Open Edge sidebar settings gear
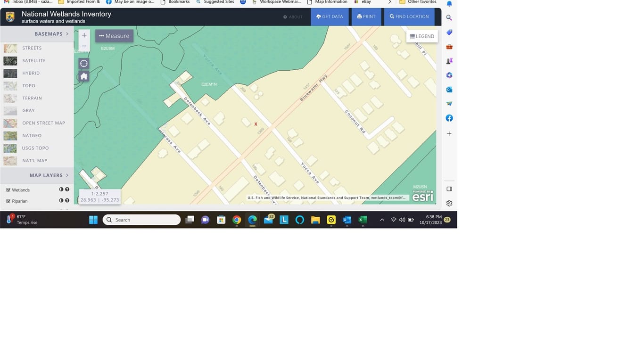644x362 pixels. click(449, 203)
